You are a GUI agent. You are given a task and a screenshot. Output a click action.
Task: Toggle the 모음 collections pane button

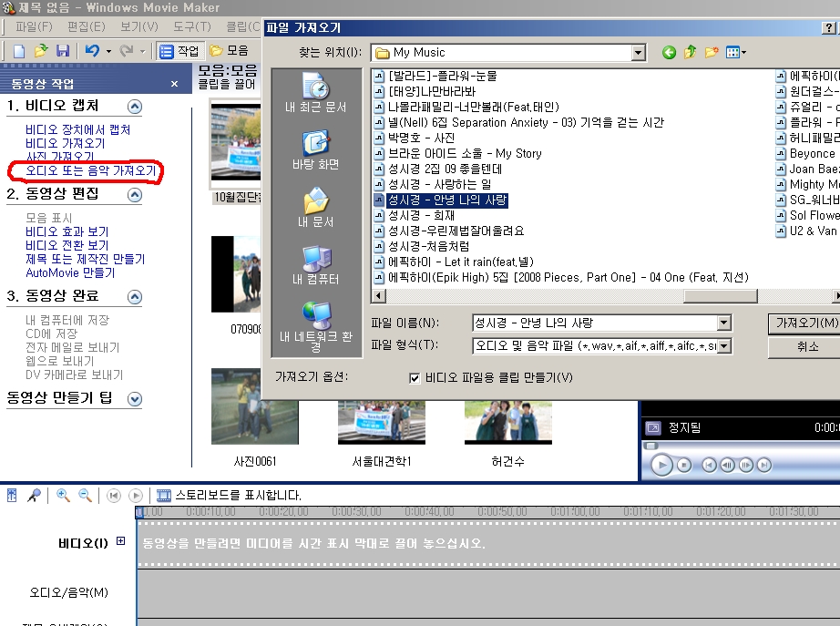pyautogui.click(x=230, y=51)
